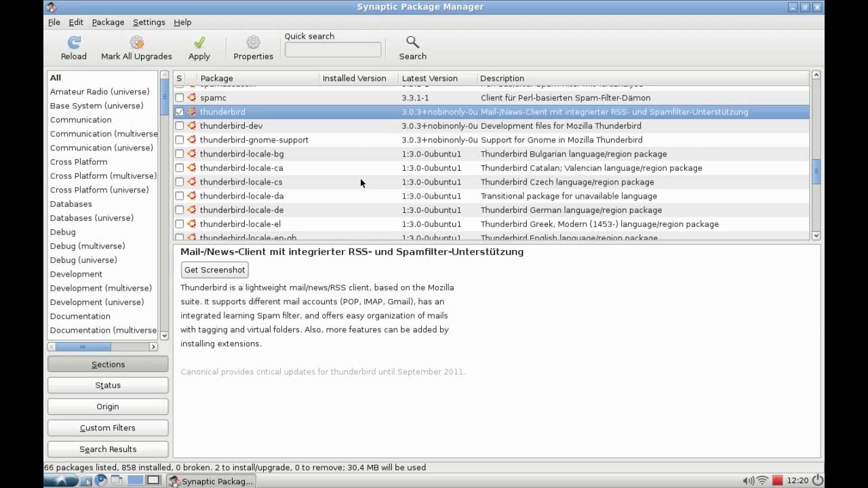This screenshot has width=868, height=488.
Task: Sort by Latest Version column header
Action: pyautogui.click(x=437, y=79)
